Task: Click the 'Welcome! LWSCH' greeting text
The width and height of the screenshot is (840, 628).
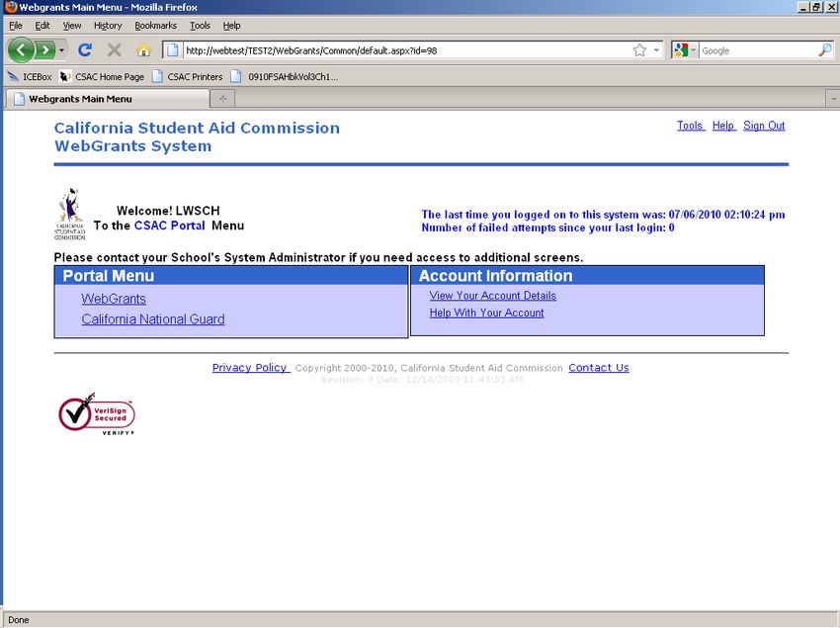Action: click(168, 211)
